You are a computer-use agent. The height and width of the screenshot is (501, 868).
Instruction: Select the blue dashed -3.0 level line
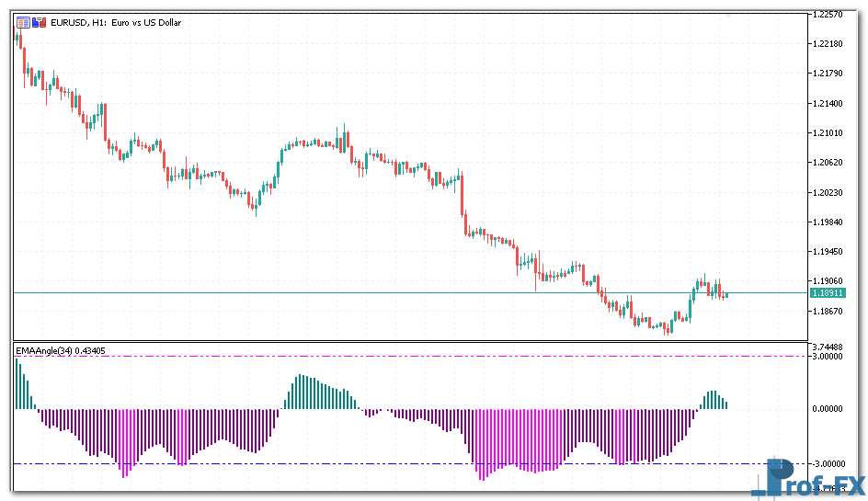[x=368, y=463]
